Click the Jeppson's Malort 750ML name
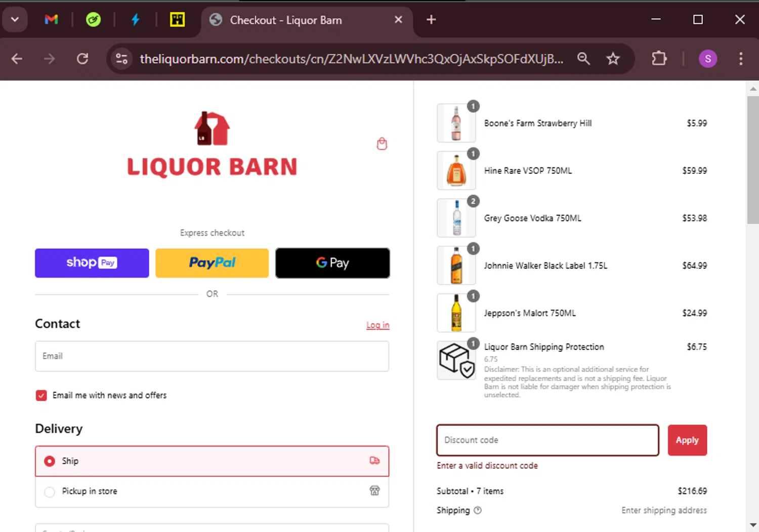The height and width of the screenshot is (532, 759). pos(530,314)
